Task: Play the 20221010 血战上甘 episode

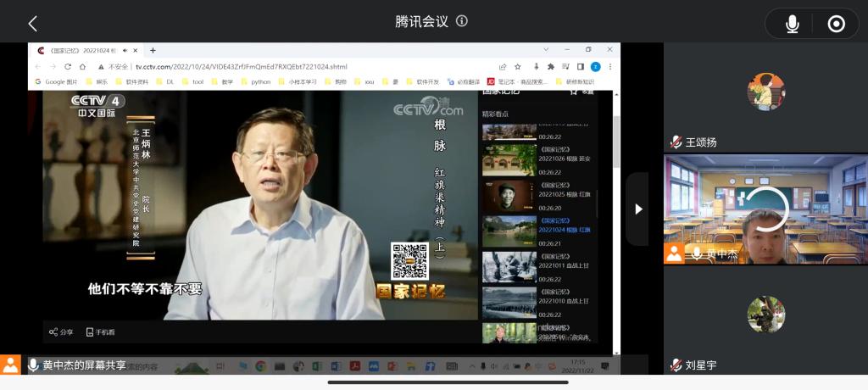Action: (x=536, y=303)
